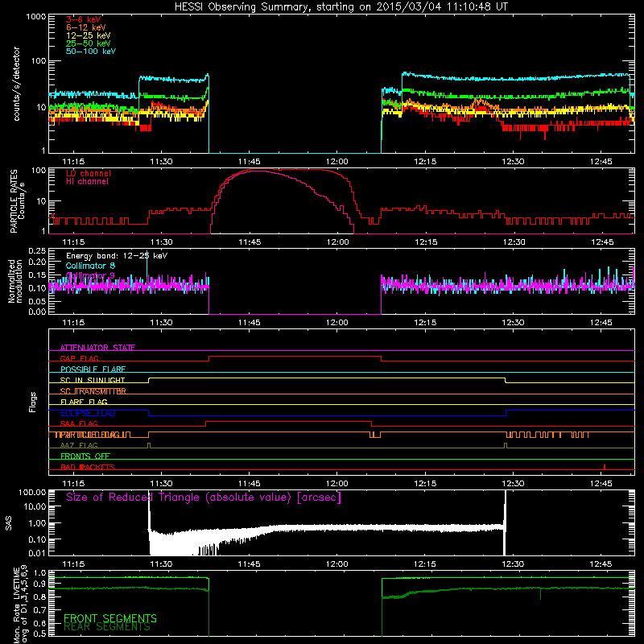Click the counts/s/detector axis label

(17, 84)
